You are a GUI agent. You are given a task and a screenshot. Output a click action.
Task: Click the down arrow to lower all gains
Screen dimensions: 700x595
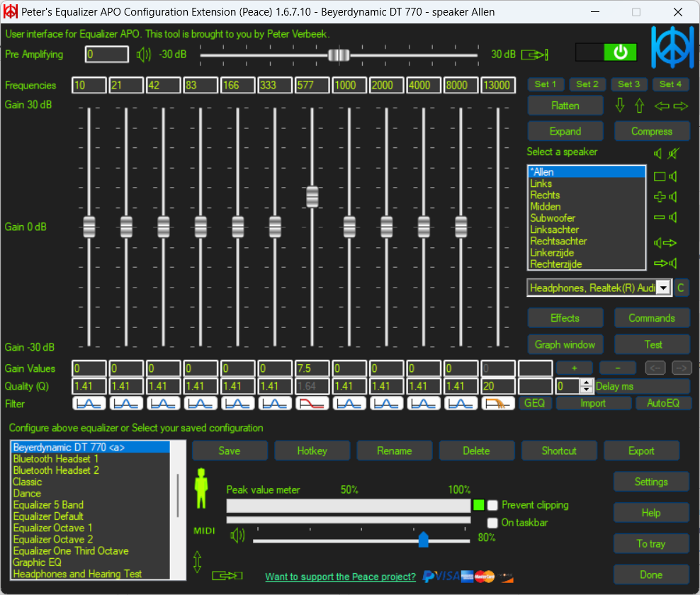click(x=620, y=106)
